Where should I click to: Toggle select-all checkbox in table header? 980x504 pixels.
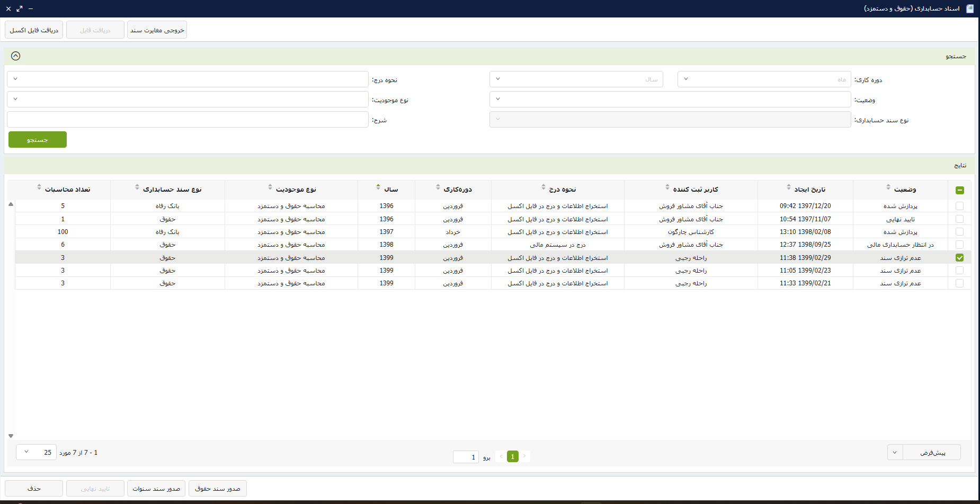[959, 190]
